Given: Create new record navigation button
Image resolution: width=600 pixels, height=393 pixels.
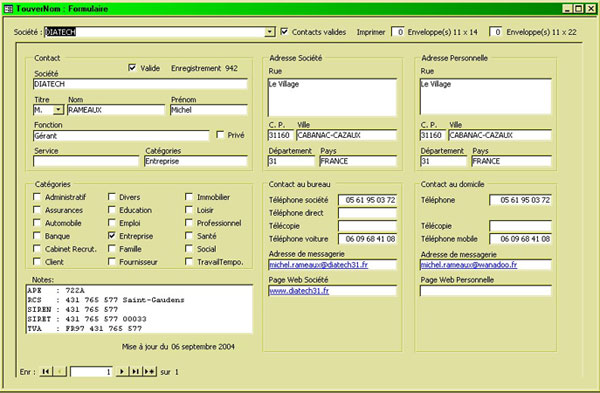Looking at the screenshot, I should [x=150, y=371].
